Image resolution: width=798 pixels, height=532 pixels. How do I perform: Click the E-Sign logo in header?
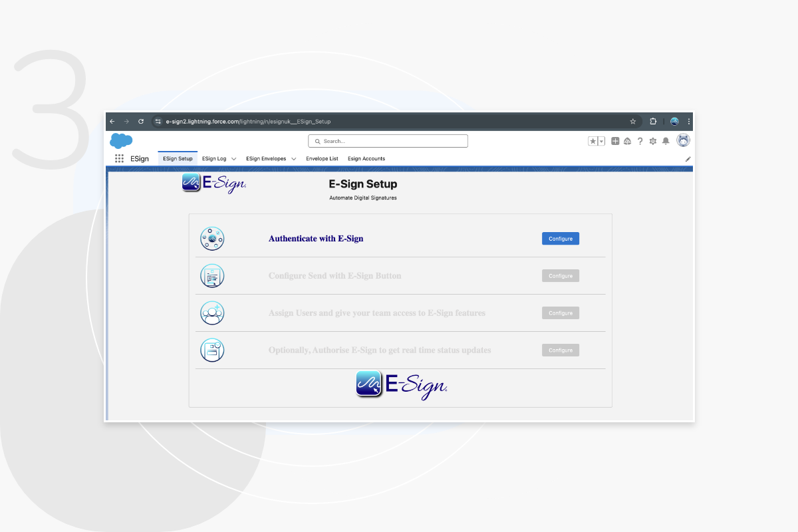coord(214,183)
